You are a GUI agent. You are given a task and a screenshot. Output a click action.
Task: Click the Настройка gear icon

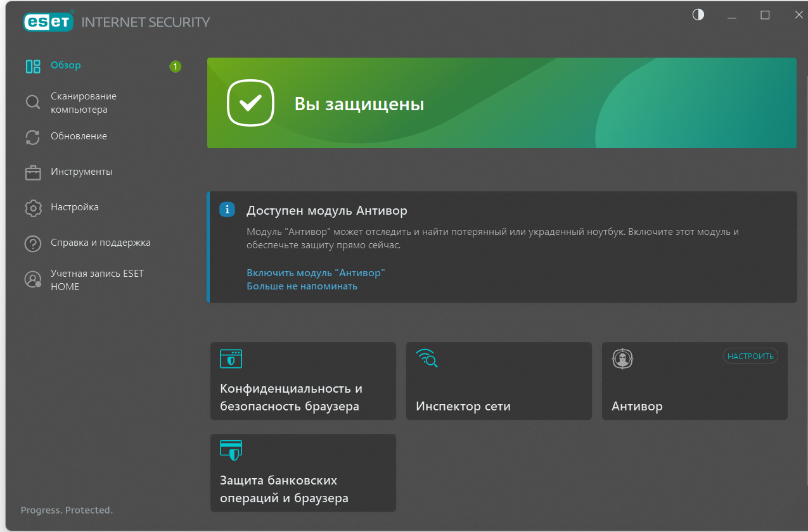click(33, 208)
